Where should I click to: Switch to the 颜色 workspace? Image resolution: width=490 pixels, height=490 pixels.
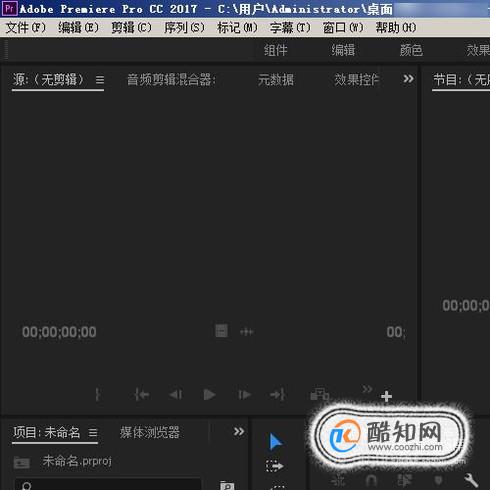click(x=411, y=50)
